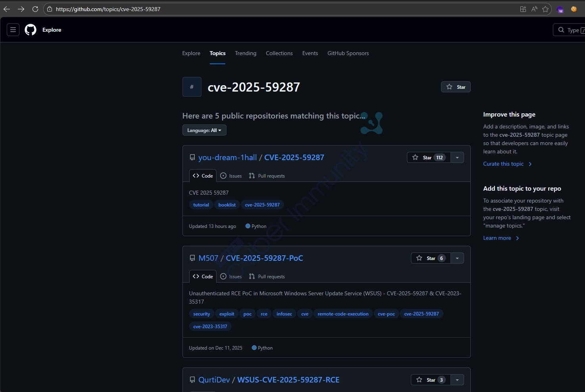Open Pull requests of you-dream-1hall repo
Image resolution: width=585 pixels, height=392 pixels.
(x=267, y=176)
